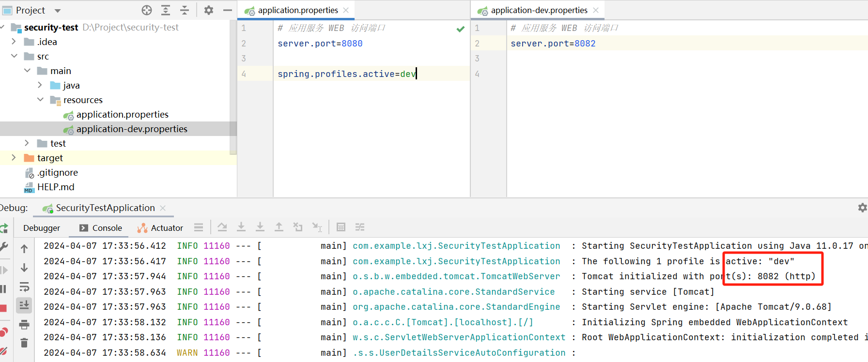The image size is (868, 362).
Task: Click the Print console output icon
Action: tap(24, 324)
